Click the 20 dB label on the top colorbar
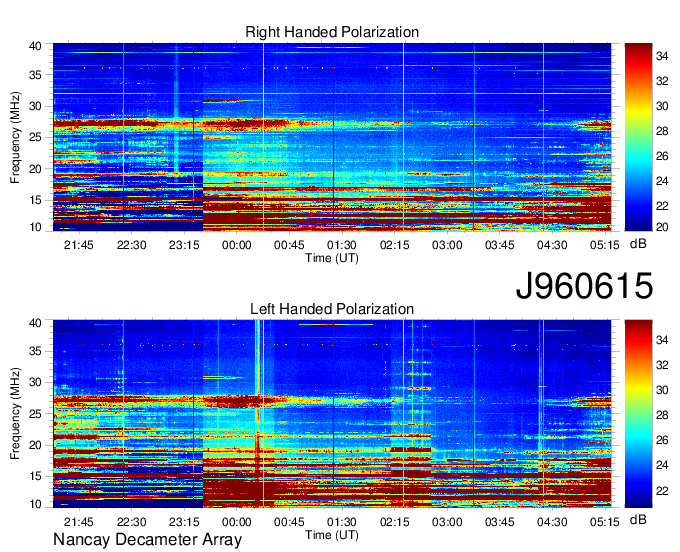Screen dimensions: 680x552 point(662,227)
